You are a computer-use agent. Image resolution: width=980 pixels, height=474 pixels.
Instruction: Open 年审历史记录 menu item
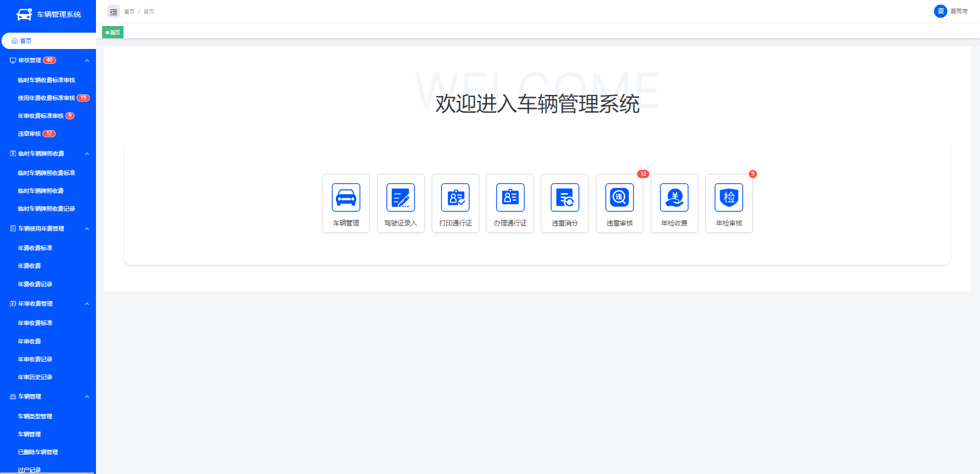click(35, 377)
